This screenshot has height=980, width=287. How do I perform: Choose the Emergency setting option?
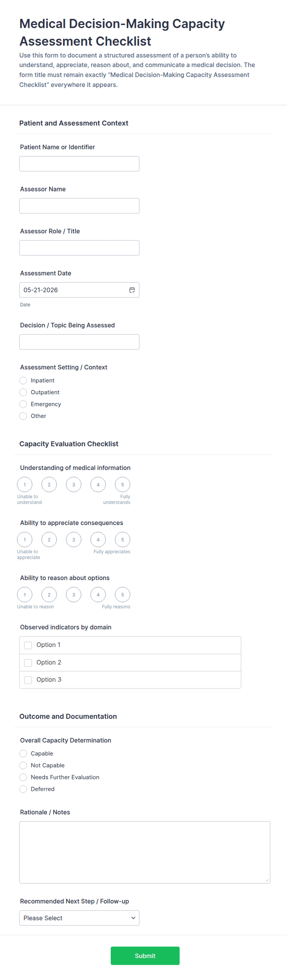click(x=23, y=404)
